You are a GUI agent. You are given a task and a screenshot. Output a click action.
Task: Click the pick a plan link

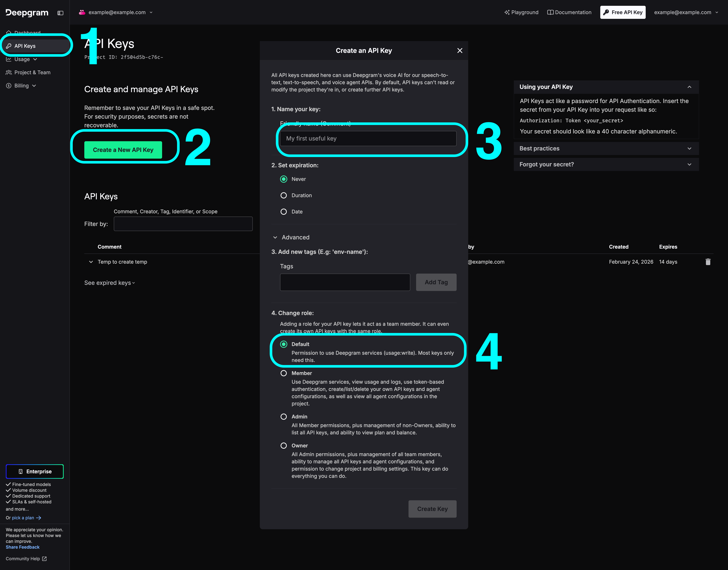click(x=23, y=518)
